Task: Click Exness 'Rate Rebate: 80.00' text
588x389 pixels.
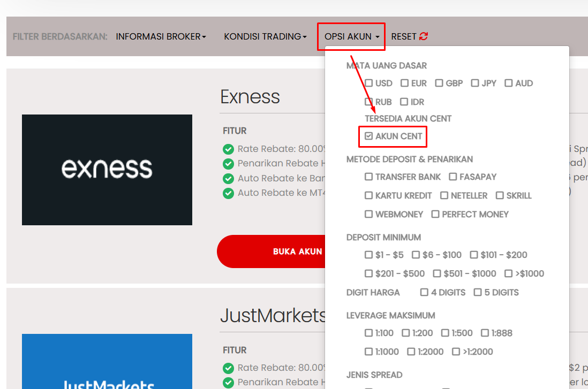Action: point(281,149)
